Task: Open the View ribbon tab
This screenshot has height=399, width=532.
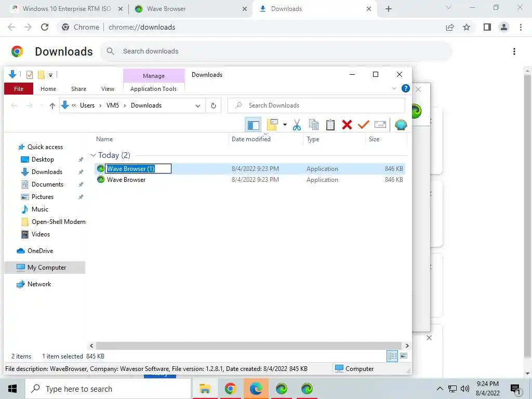Action: pos(108,89)
